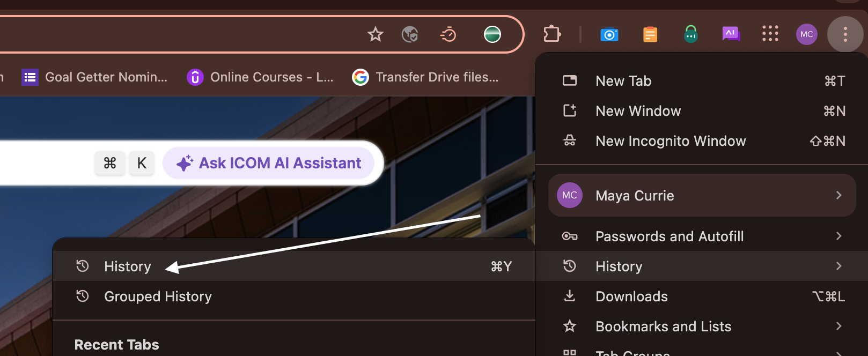Open the orange notepad extension
Screen dimensions: 868x356
[x=650, y=35]
